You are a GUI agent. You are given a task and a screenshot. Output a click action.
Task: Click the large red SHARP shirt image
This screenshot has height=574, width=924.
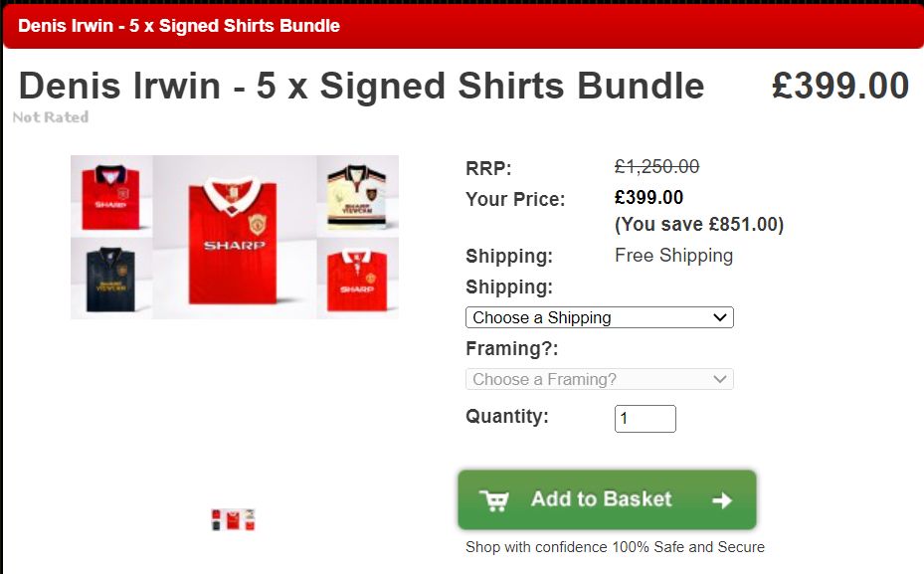coord(234,238)
